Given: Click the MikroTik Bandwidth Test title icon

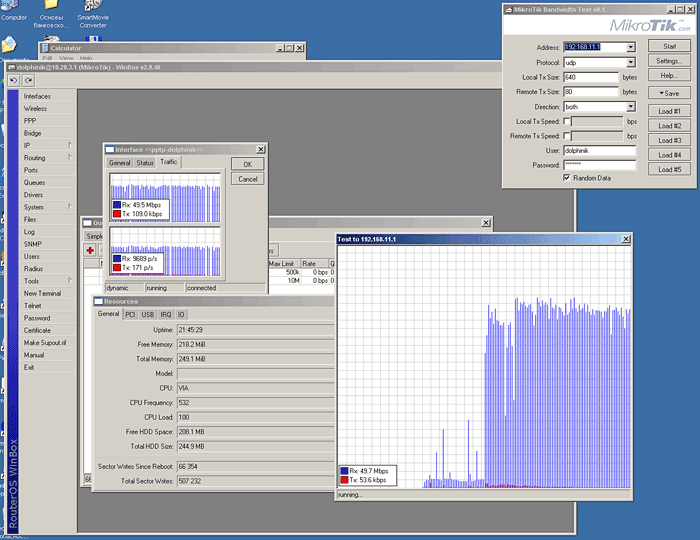Looking at the screenshot, I should pyautogui.click(x=508, y=9).
